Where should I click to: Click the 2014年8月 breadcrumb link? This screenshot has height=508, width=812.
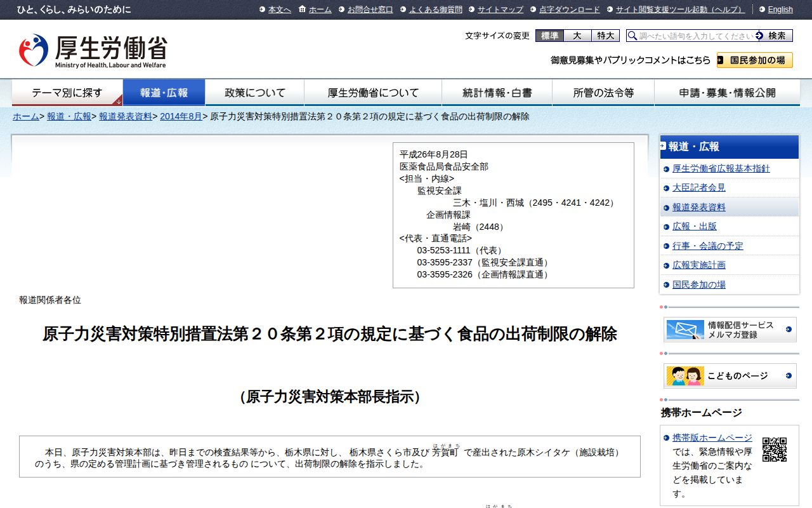tap(181, 117)
